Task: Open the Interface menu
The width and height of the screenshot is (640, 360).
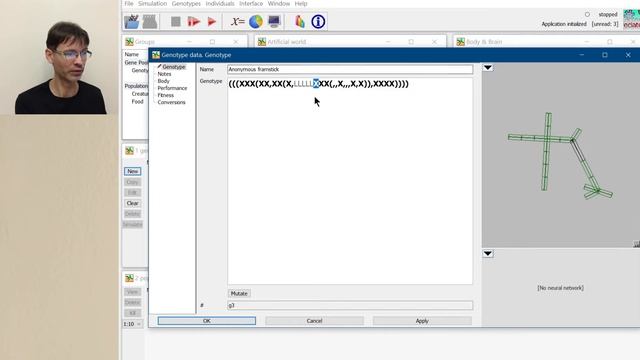Action: click(251, 4)
